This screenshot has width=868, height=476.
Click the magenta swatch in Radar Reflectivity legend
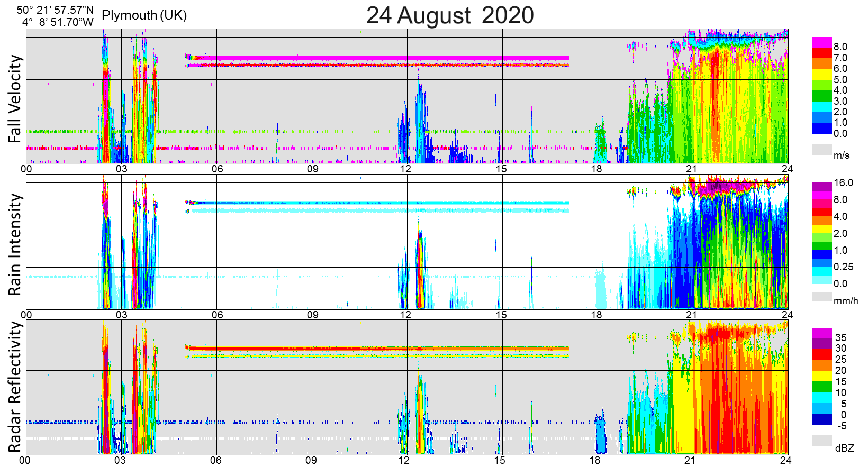(x=822, y=333)
